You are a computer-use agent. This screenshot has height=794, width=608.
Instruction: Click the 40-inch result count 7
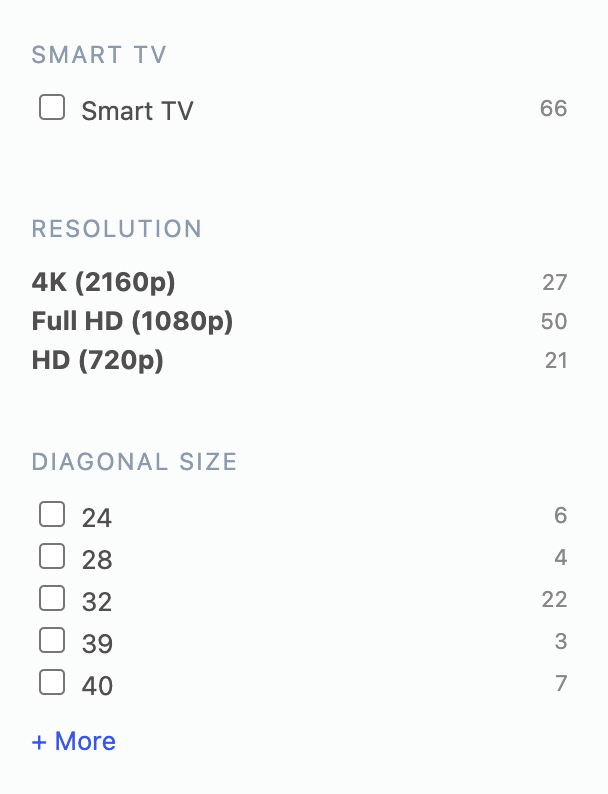561,684
